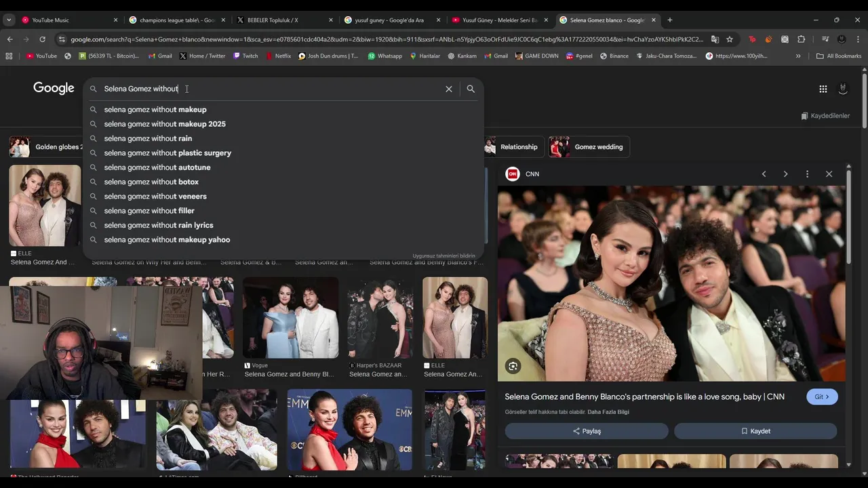Click the Kaydet save button

[x=755, y=431]
